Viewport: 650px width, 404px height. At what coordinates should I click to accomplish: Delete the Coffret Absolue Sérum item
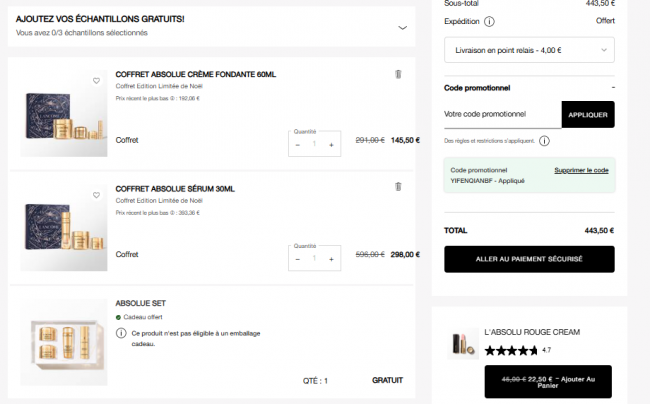coord(398,187)
